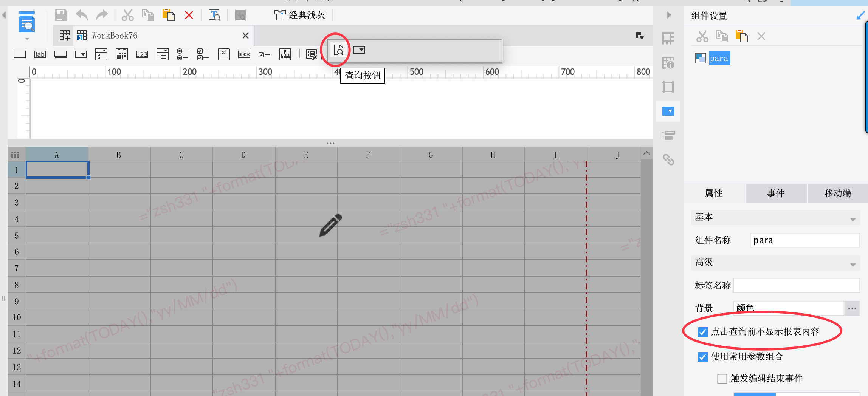
Task: Open the hyperlink sidebar panel
Action: (668, 159)
